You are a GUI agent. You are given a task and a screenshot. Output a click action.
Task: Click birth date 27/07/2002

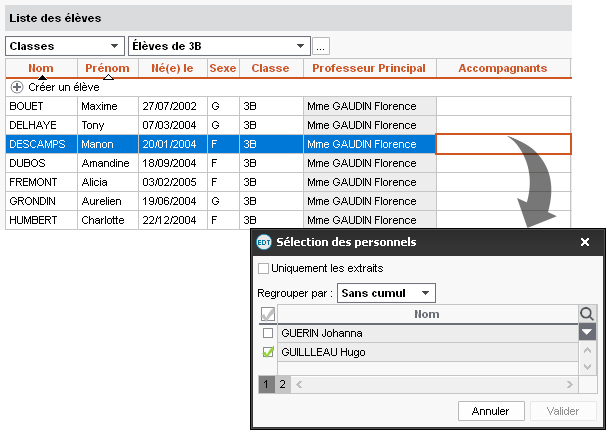[169, 106]
